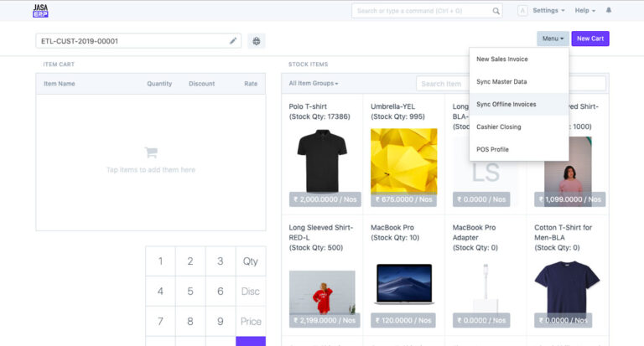Image resolution: width=644 pixels, height=346 pixels.
Task: Open the Settings dropdown
Action: pos(548,11)
